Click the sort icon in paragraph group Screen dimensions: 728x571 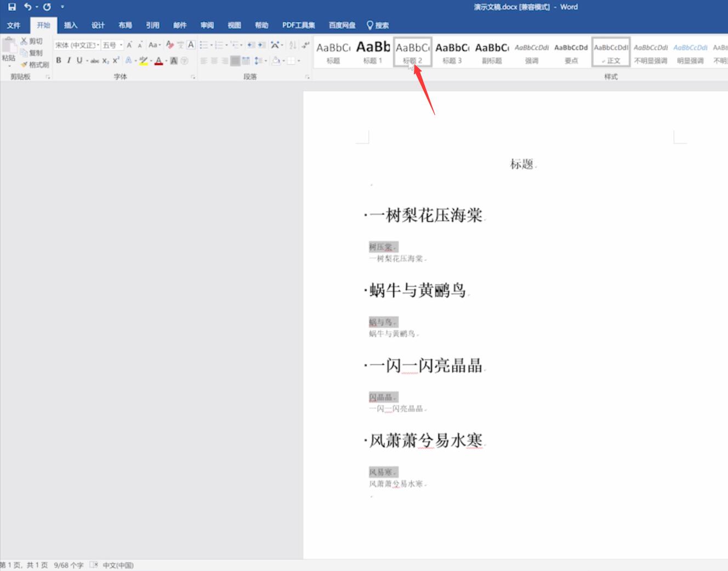(293, 45)
